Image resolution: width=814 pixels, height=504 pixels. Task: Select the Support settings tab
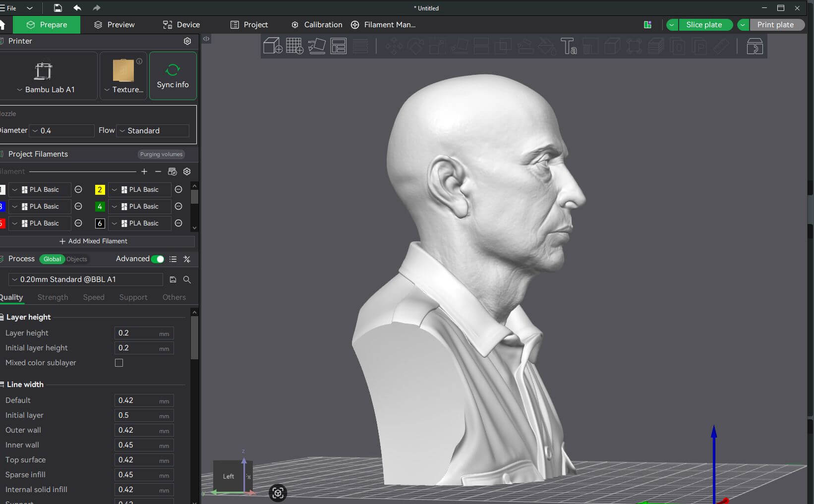tap(133, 297)
